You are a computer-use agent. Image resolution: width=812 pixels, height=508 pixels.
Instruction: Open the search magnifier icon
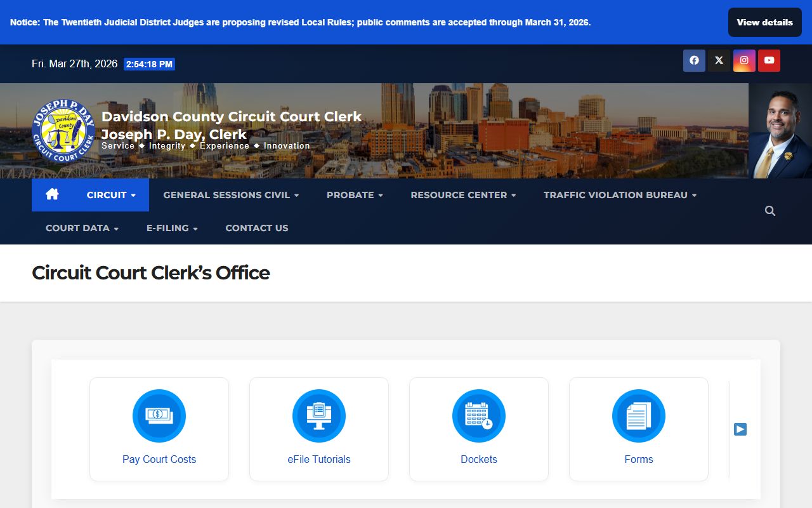click(x=770, y=211)
